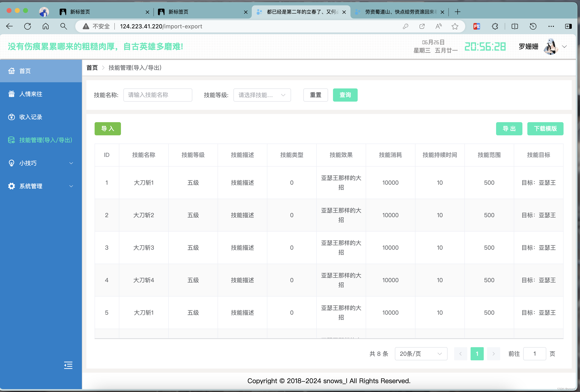Switch to the 劳资蜀道山 browser tab
Screen dimensions: 580x392
point(399,12)
